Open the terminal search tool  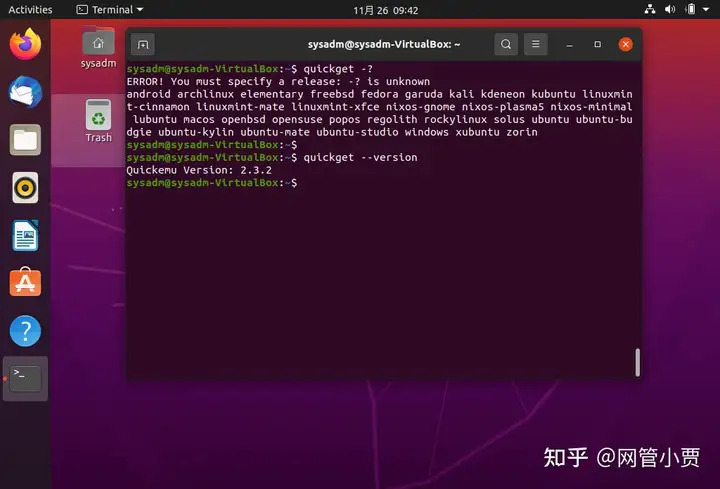pos(506,44)
